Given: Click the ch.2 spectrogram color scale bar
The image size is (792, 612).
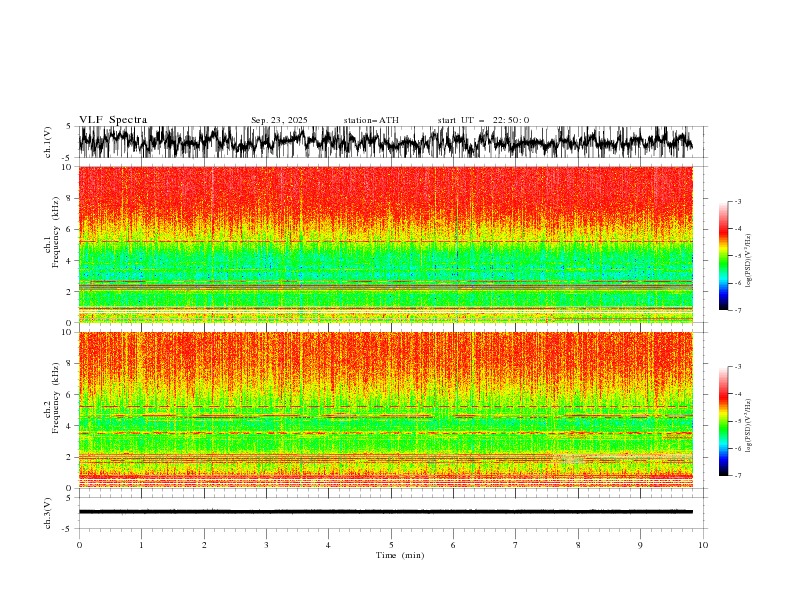Looking at the screenshot, I should [x=723, y=421].
